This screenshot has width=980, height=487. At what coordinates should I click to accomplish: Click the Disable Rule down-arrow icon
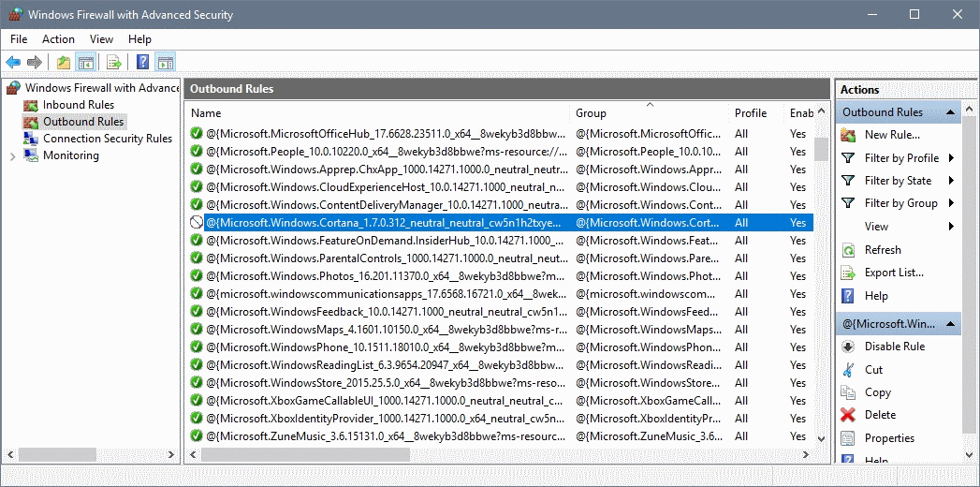coord(848,347)
